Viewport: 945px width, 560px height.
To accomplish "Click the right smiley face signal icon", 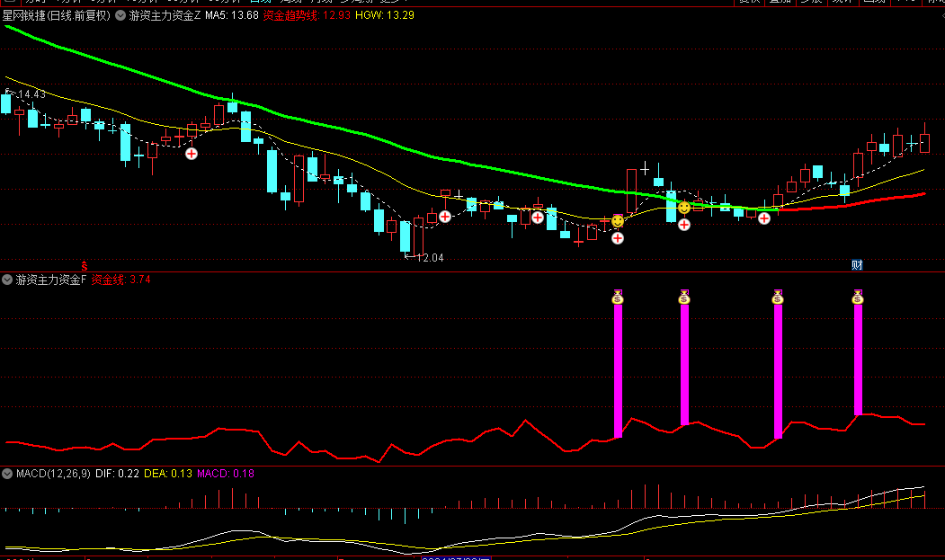I will pos(684,208).
